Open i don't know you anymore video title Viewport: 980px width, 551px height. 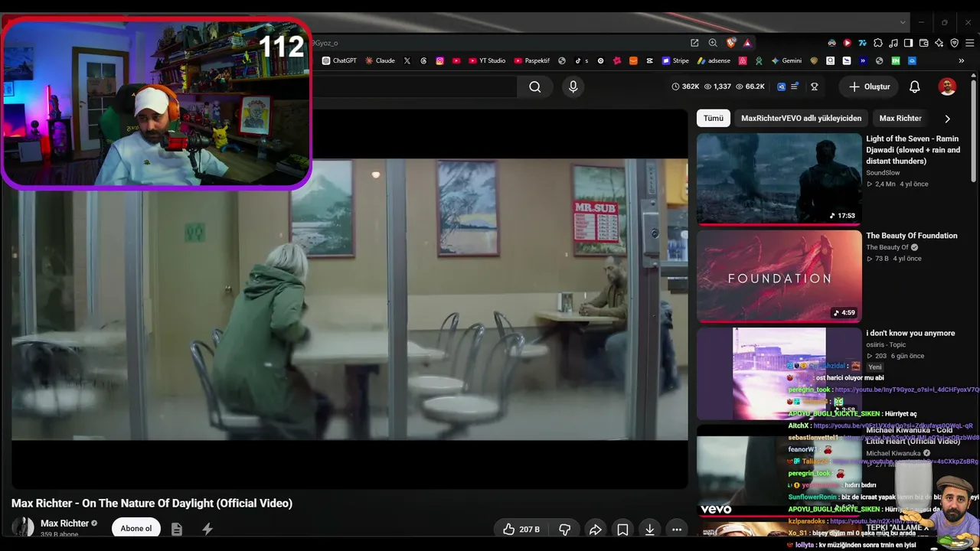pos(910,333)
